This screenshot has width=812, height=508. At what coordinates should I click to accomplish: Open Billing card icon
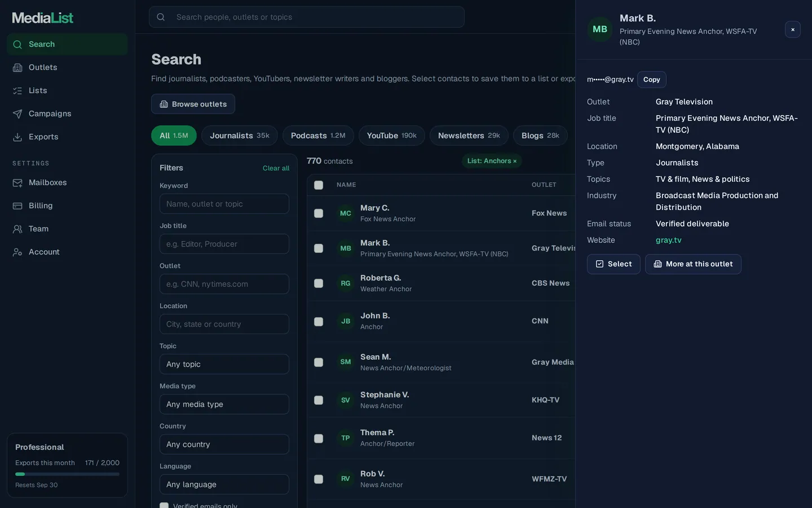[x=17, y=205]
